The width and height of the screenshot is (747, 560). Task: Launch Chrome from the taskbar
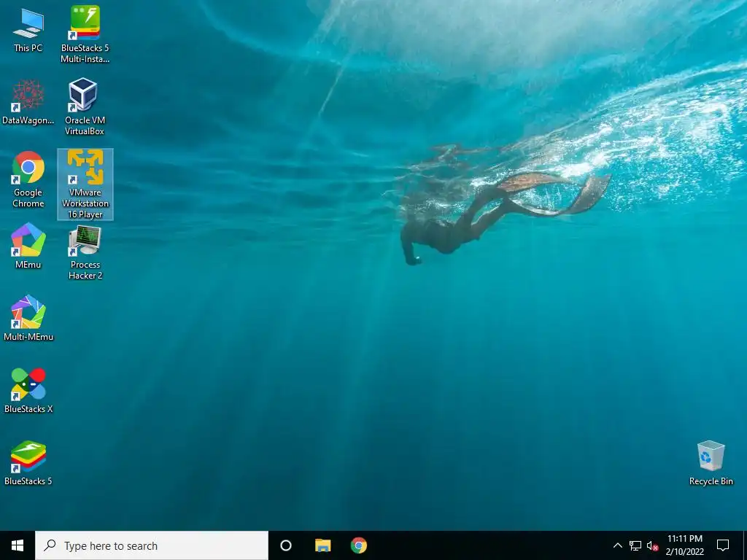tap(359, 545)
